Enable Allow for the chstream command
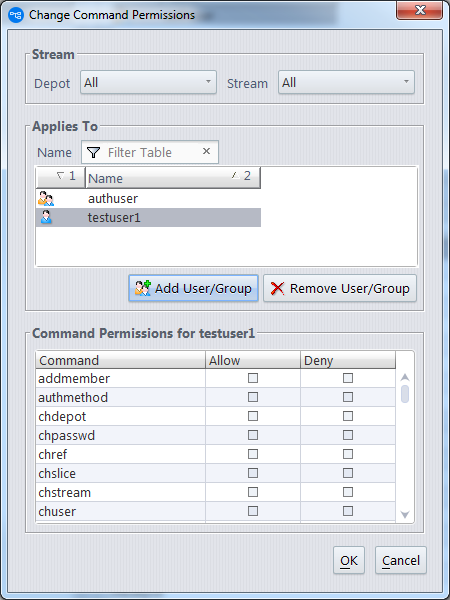The image size is (450, 600). pyautogui.click(x=253, y=492)
